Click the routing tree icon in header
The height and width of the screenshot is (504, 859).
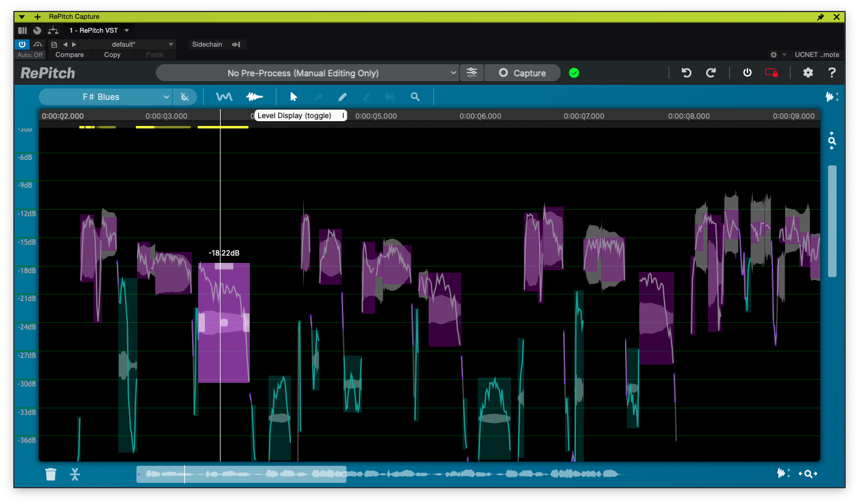tap(53, 30)
